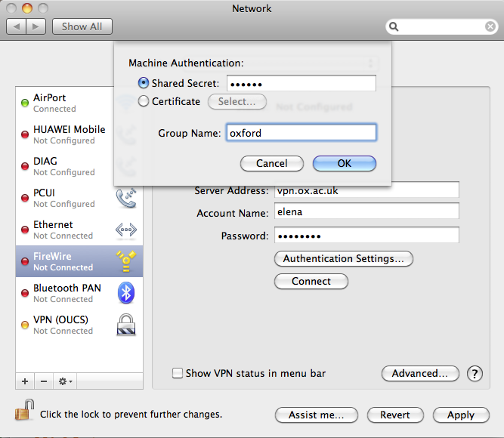Click the 'Machine Authentication:' label
The height and width of the screenshot is (438, 504).
pos(186,63)
